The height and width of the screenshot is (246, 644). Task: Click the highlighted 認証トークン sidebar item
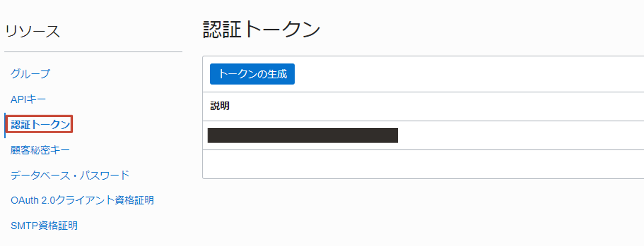click(x=41, y=125)
